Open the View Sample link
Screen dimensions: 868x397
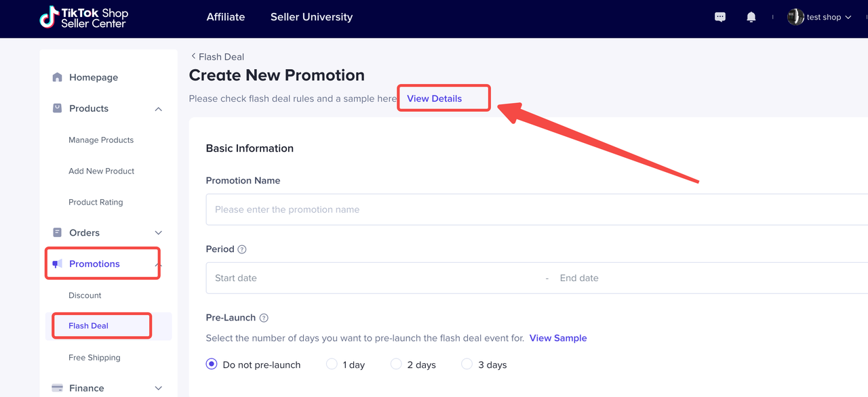558,338
